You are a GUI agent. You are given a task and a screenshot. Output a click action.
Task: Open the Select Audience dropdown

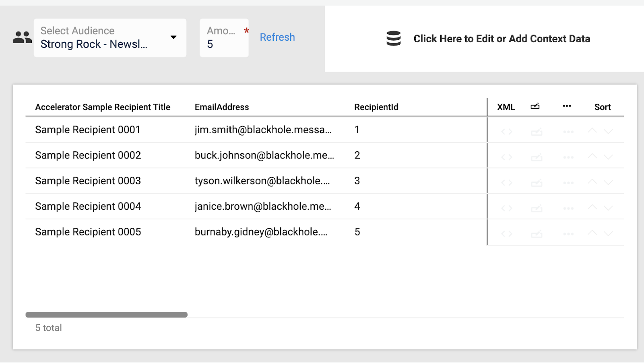click(110, 37)
